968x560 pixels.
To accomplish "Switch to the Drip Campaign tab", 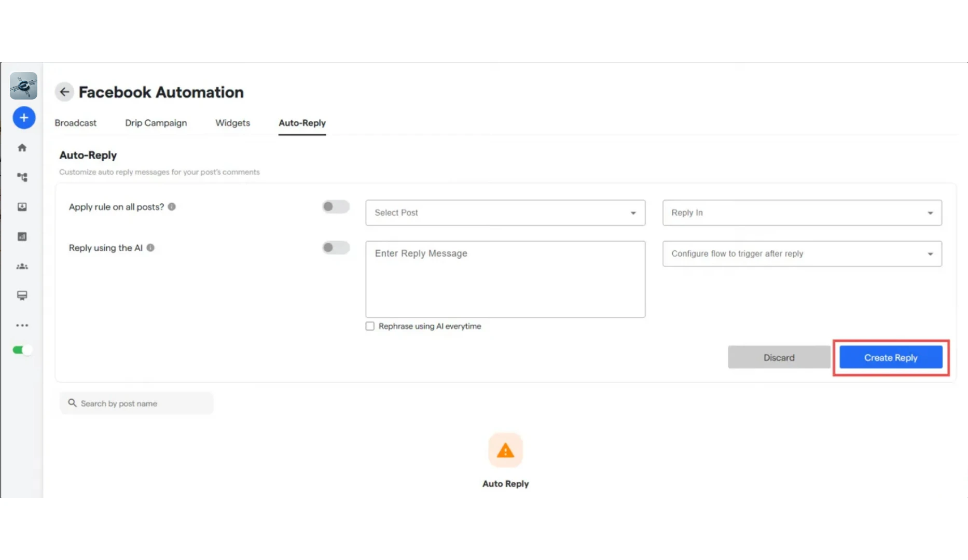I will 156,123.
